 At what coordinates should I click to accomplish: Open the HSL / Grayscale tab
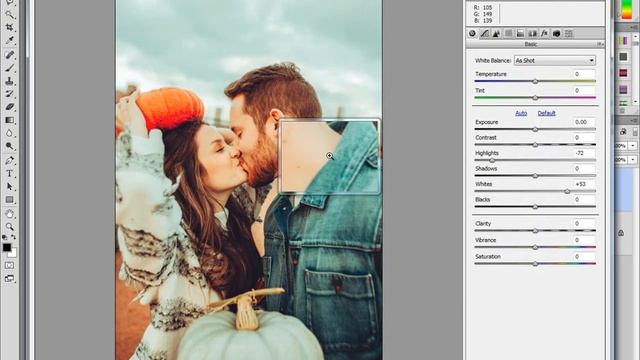509,33
